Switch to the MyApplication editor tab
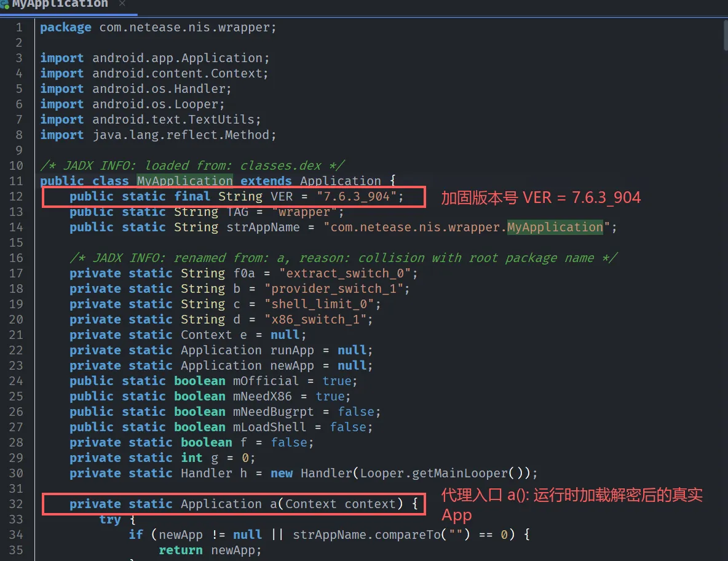Screen dimensions: 728x561 pos(60,4)
